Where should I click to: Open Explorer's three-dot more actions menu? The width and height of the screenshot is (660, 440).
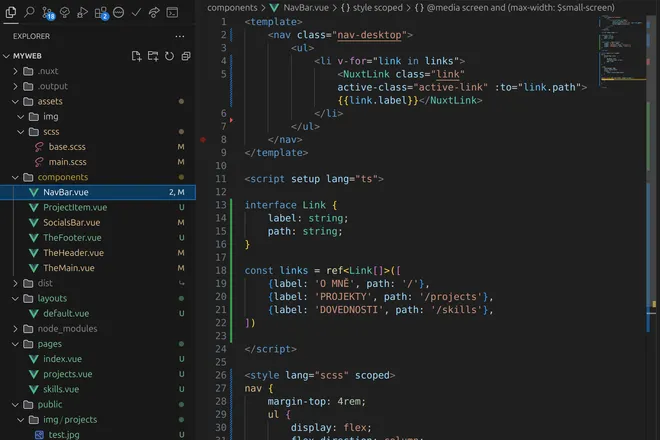[180, 36]
